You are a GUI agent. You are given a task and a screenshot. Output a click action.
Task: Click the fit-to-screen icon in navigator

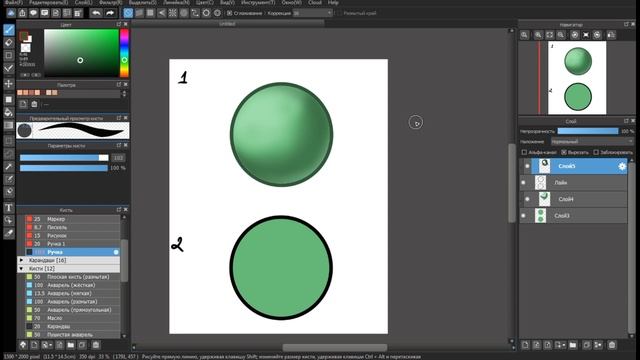(550, 35)
